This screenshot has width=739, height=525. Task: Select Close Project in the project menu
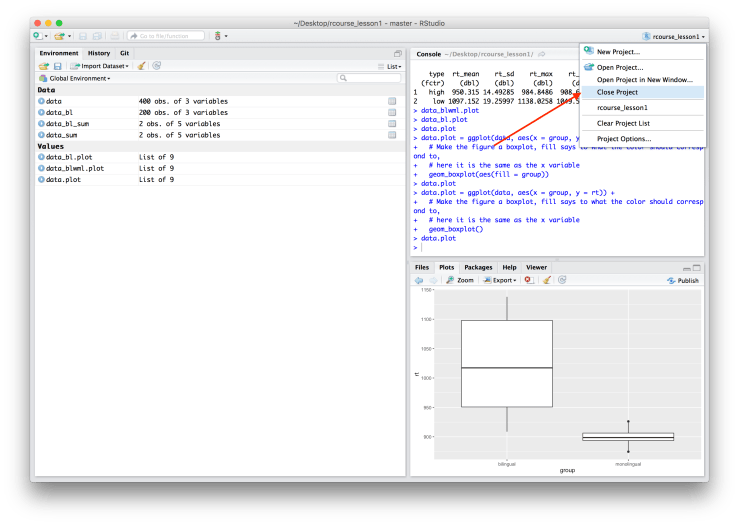coord(643,92)
